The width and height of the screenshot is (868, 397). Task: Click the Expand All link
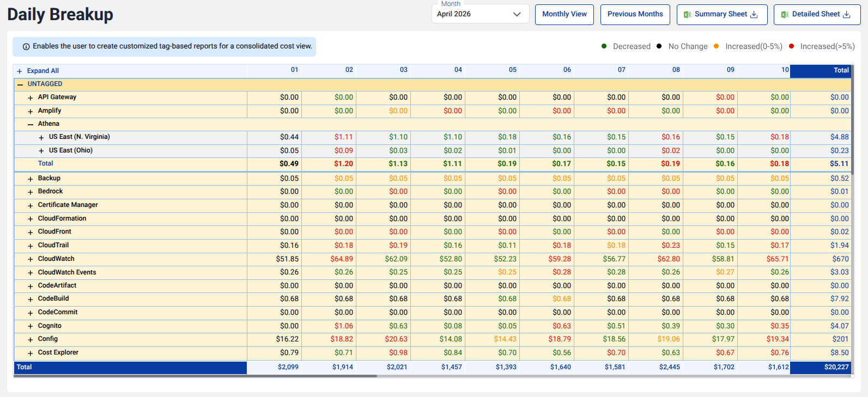click(x=43, y=71)
